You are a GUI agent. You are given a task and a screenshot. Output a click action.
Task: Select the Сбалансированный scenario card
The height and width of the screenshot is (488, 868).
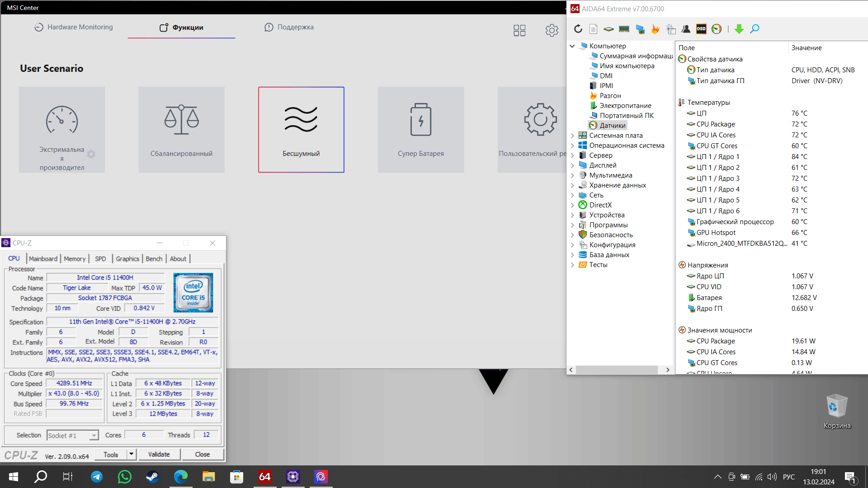pos(181,130)
